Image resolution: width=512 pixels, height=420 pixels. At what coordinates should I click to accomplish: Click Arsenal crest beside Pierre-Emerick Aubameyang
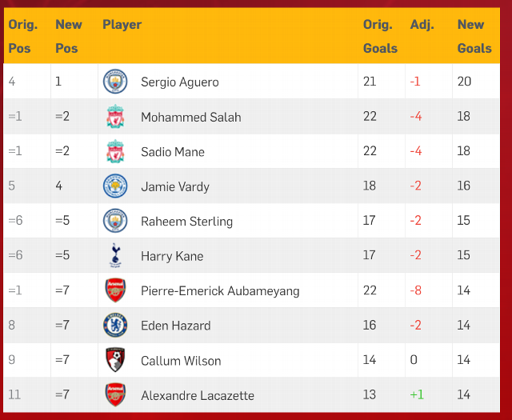click(115, 290)
